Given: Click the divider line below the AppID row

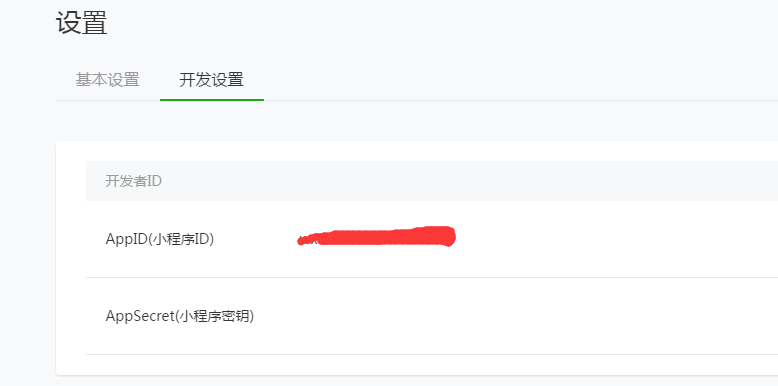Looking at the screenshot, I should (432, 277).
